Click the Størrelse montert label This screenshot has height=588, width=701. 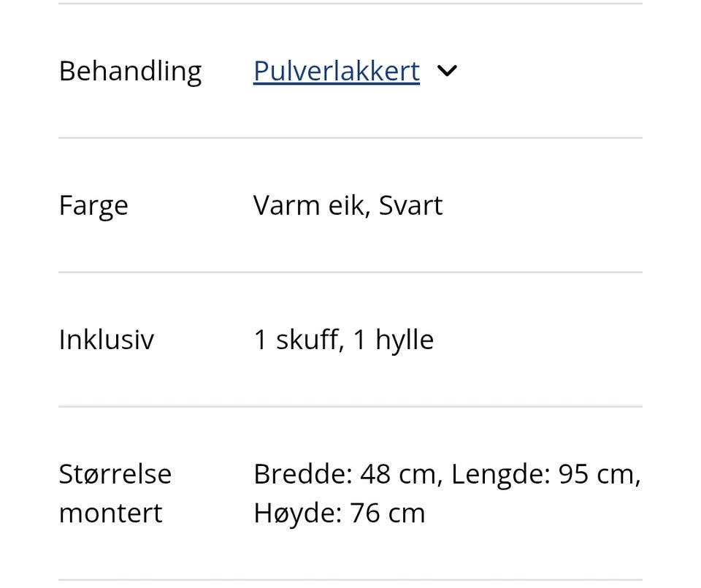115,493
